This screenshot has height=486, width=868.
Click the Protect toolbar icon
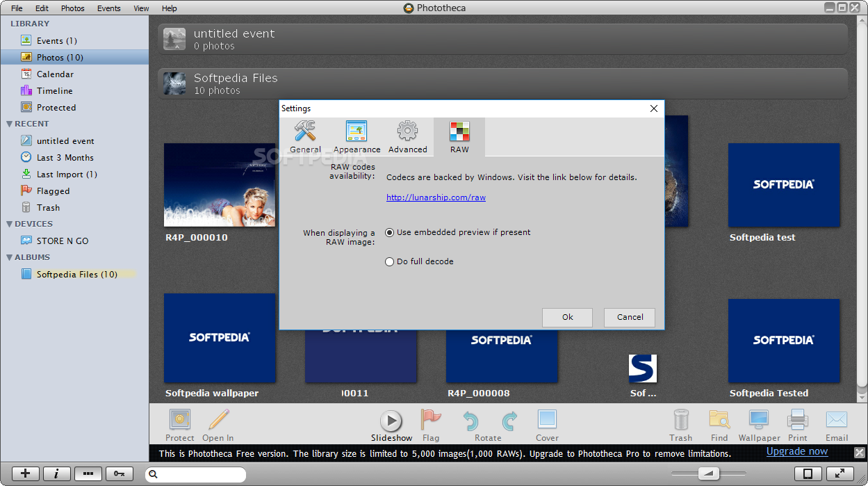pyautogui.click(x=180, y=425)
